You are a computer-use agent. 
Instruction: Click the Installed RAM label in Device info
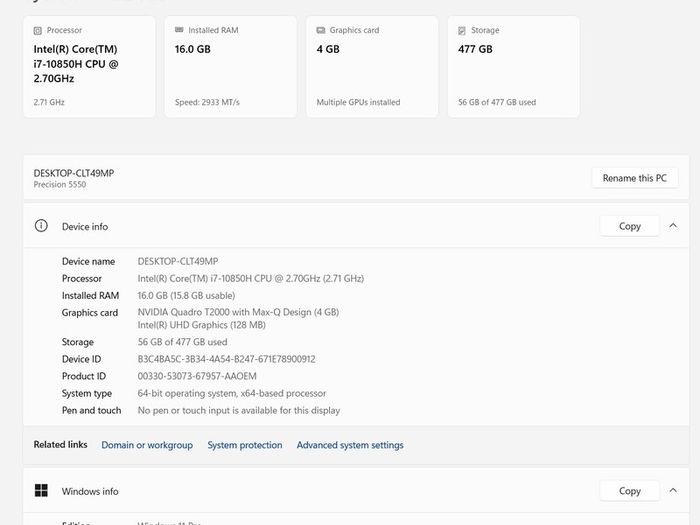(90, 296)
